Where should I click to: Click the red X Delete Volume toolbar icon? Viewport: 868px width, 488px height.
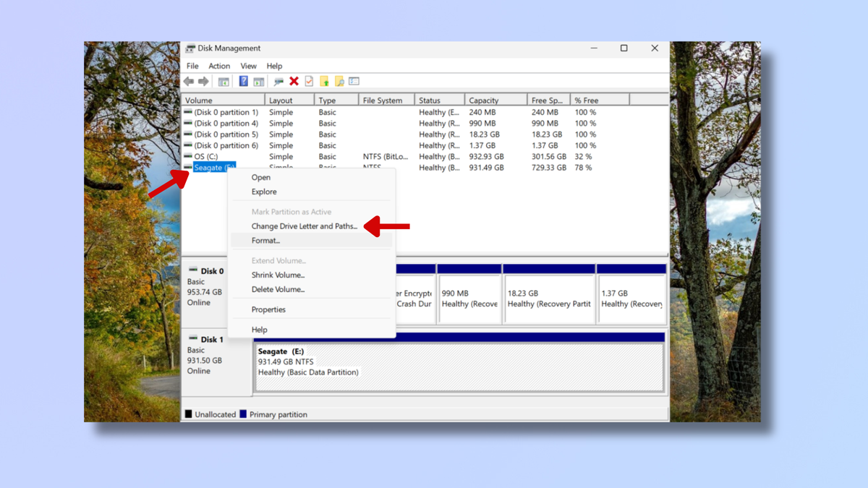click(294, 81)
